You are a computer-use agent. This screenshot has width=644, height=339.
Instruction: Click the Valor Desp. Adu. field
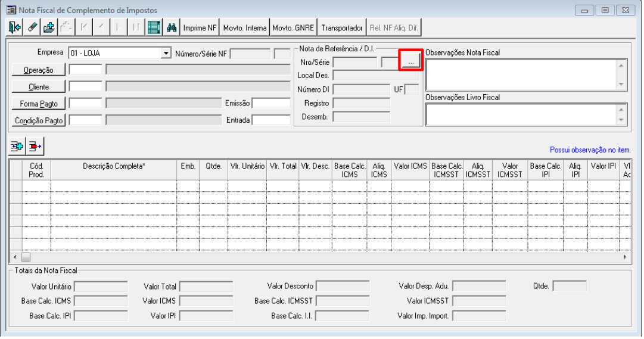pos(480,286)
